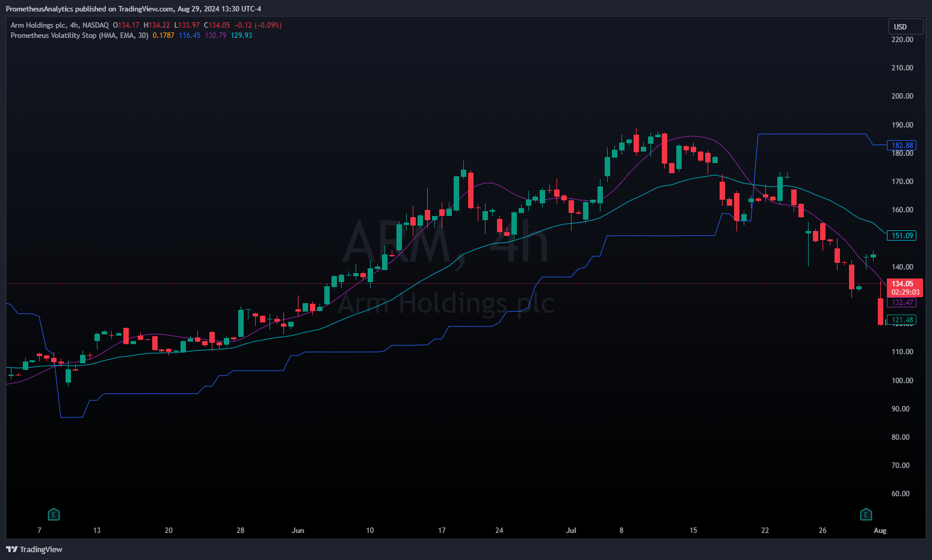Click the date label 13 on the time axis
The height and width of the screenshot is (560, 932).
click(x=97, y=531)
